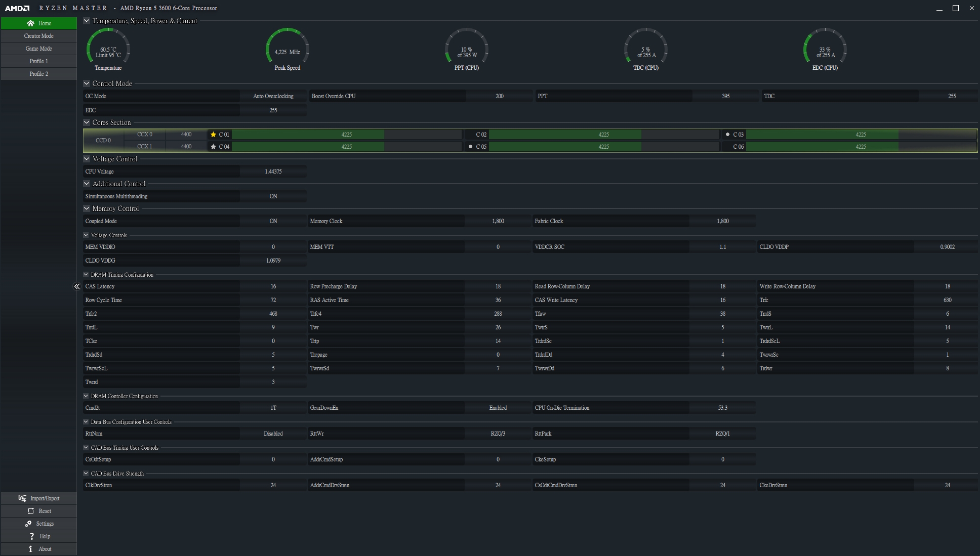
Task: Click core C 01 speed bar
Action: tap(347, 135)
